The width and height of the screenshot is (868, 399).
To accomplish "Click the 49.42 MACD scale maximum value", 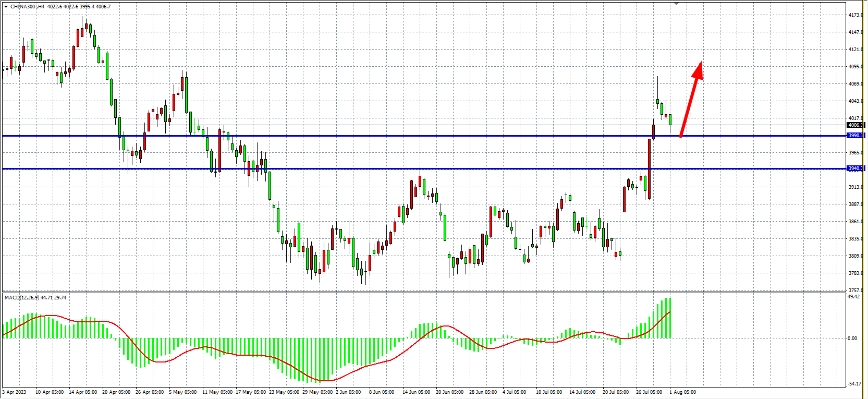I will point(853,297).
